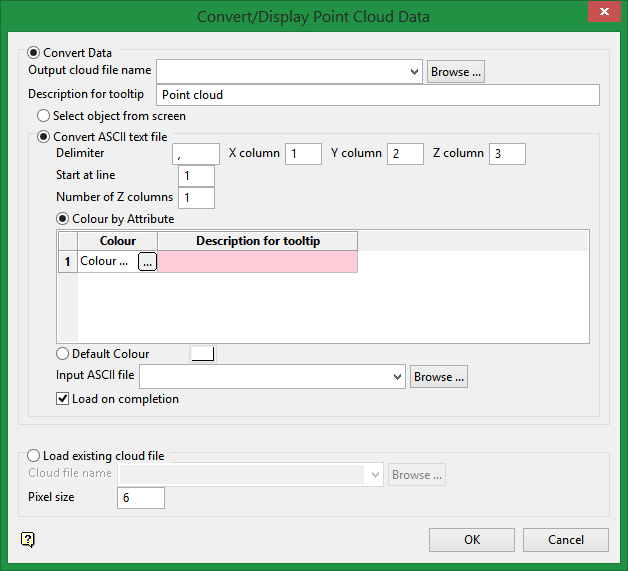
Task: Click the Pixel size input field
Action: click(x=141, y=498)
